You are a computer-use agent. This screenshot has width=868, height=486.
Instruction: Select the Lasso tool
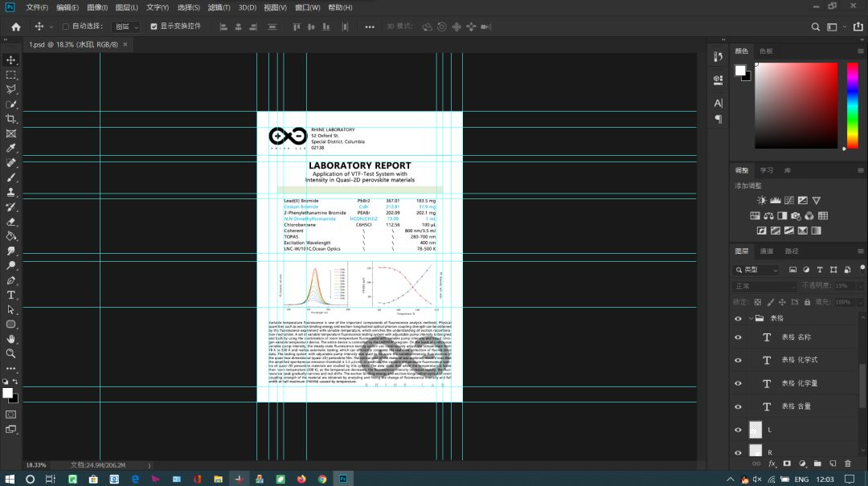pos(10,89)
